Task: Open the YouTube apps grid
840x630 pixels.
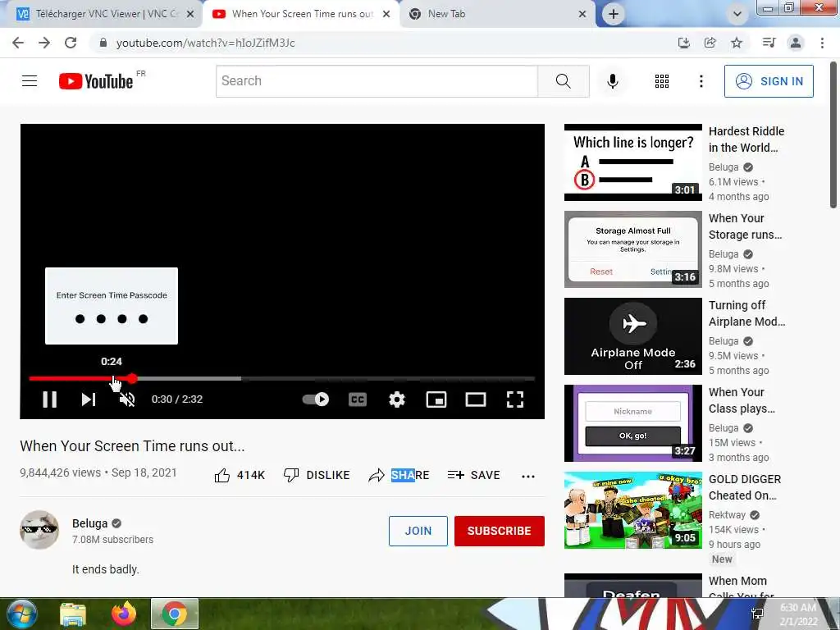Action: click(x=662, y=81)
